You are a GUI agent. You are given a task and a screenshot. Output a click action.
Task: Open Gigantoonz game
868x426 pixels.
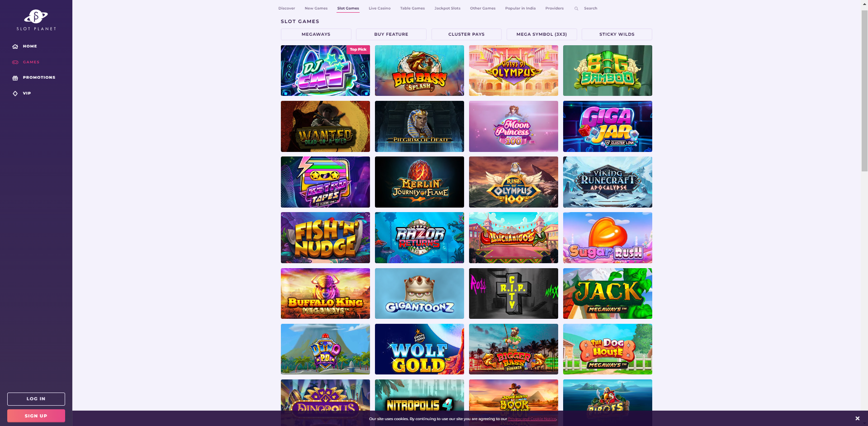[x=419, y=293]
